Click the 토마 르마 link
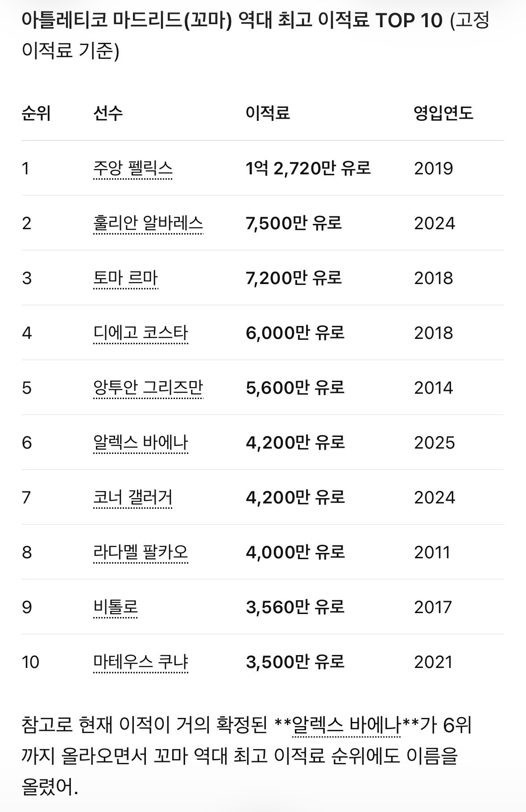The image size is (526, 812). [x=126, y=278]
